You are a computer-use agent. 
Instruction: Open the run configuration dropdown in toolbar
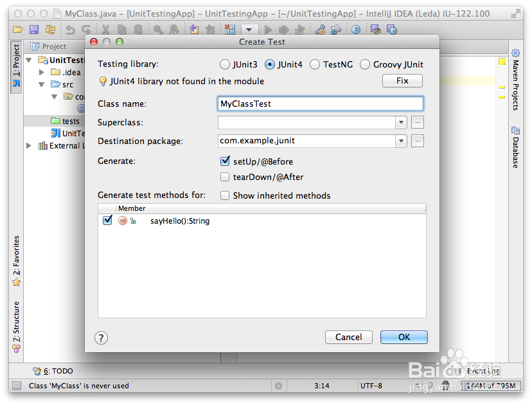[x=249, y=30]
